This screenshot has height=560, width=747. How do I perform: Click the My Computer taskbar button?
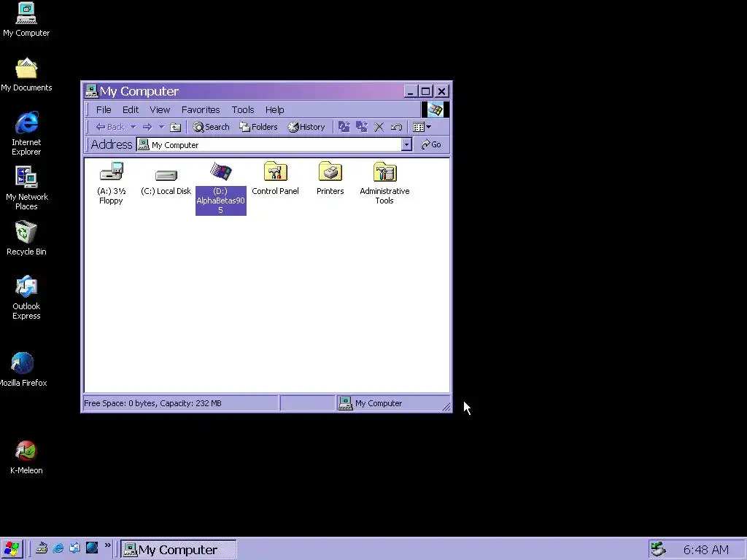tap(178, 550)
